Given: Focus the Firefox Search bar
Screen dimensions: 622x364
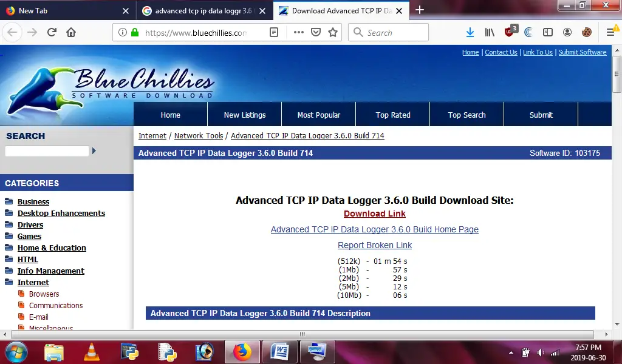Looking at the screenshot, I should click(x=388, y=33).
